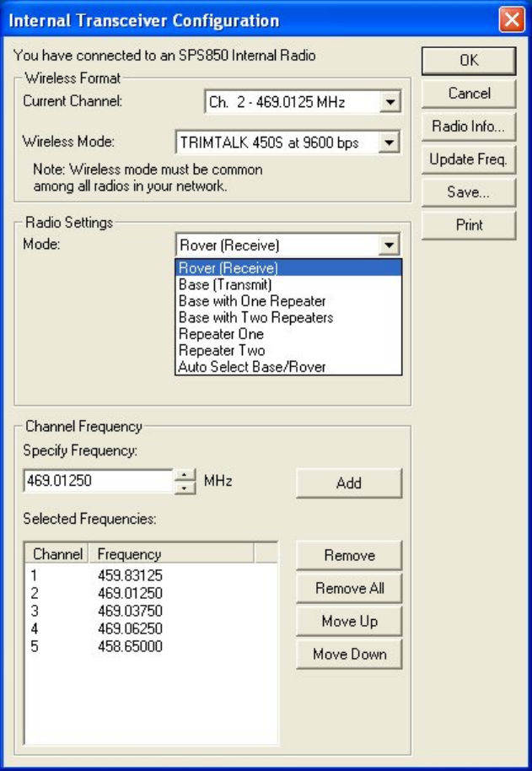Click Save... to store configuration
Screen dimensions: 532x771
(x=469, y=192)
